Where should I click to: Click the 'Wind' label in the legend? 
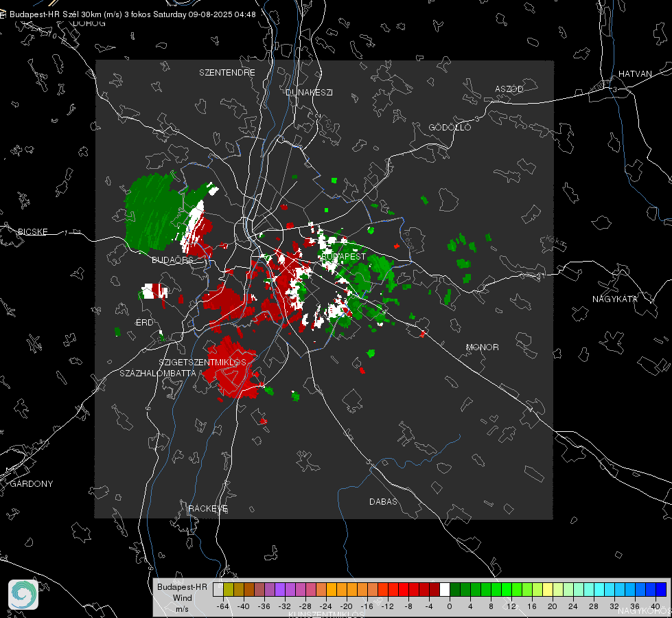(x=182, y=597)
